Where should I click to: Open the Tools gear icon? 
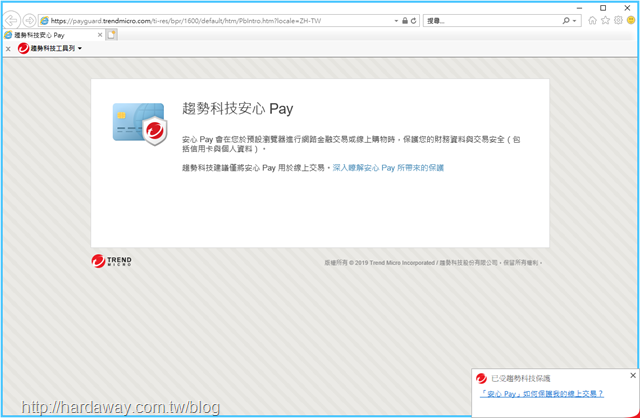point(618,20)
